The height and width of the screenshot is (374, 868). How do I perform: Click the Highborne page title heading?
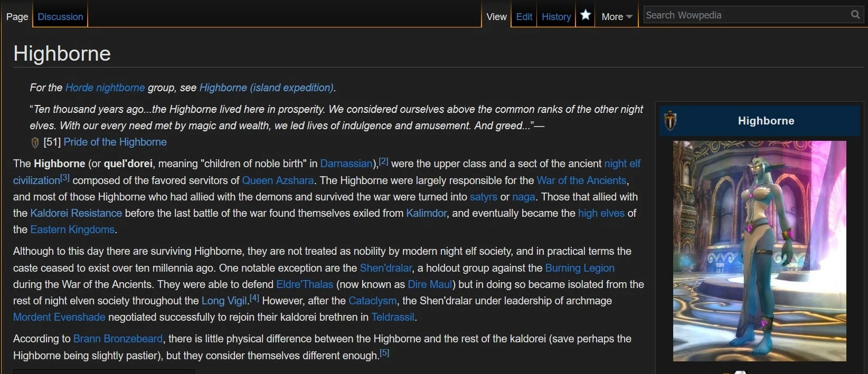[x=62, y=53]
